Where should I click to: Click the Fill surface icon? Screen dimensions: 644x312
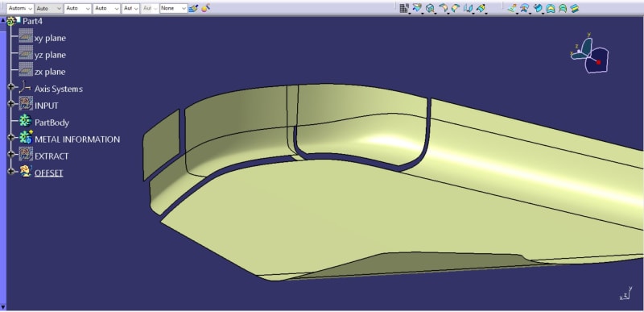point(456,8)
